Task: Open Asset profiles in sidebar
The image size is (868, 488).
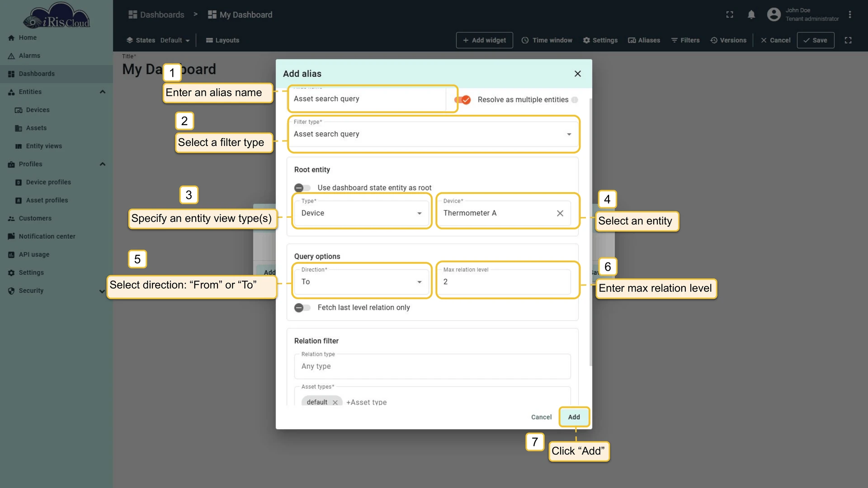Action: coord(47,200)
